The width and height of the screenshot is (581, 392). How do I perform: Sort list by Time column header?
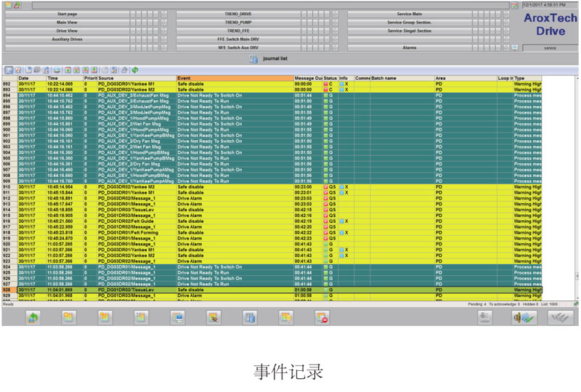[x=64, y=78]
